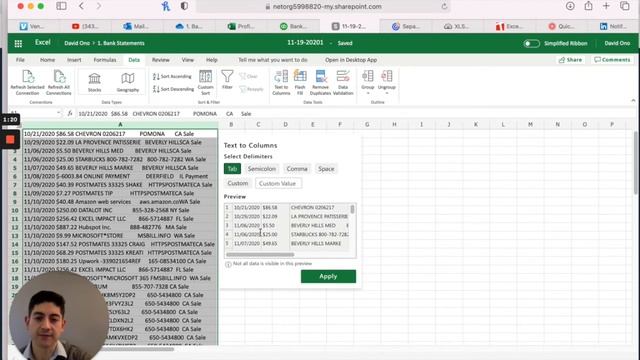
Task: Switch to the Mail browser tab
Action: [136, 26]
